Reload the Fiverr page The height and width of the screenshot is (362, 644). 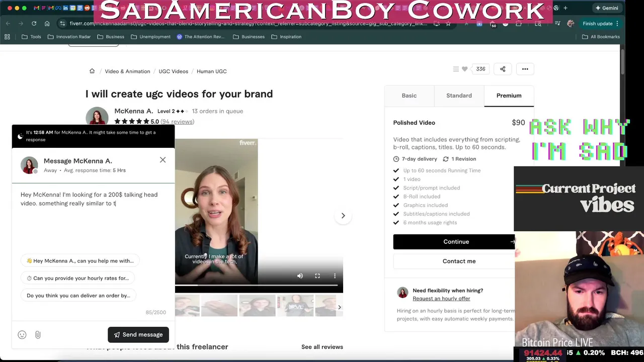tap(34, 24)
